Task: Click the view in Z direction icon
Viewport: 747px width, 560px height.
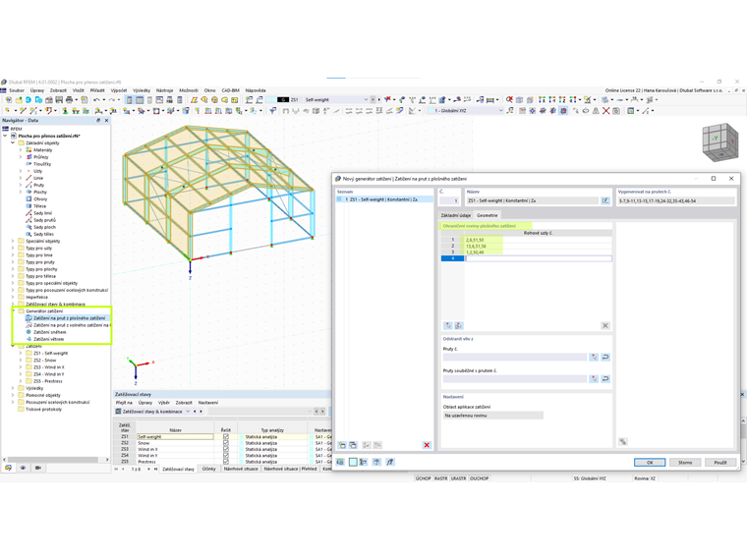Action: [562, 100]
